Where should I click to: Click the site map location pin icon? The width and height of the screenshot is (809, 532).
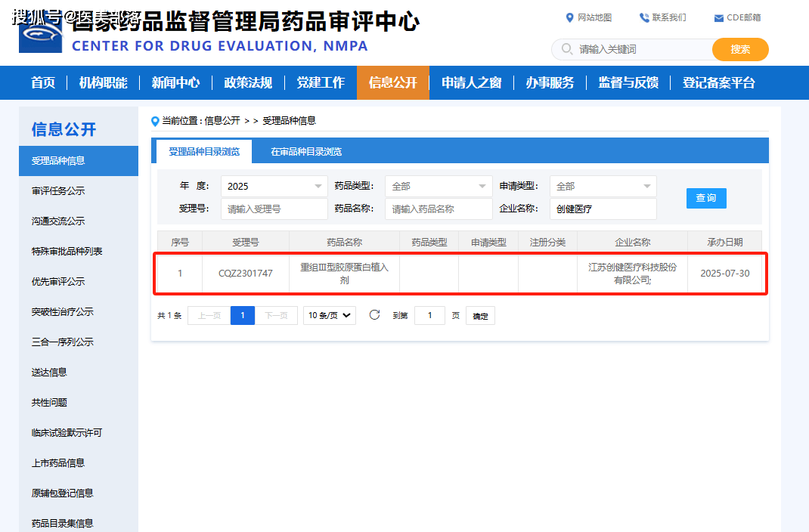click(x=570, y=17)
